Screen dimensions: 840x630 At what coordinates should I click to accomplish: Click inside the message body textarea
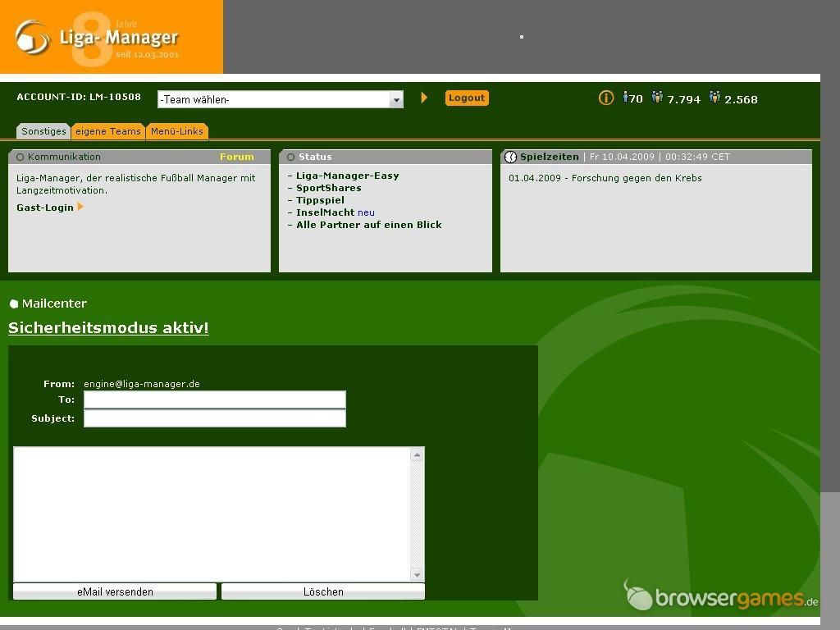coord(212,514)
